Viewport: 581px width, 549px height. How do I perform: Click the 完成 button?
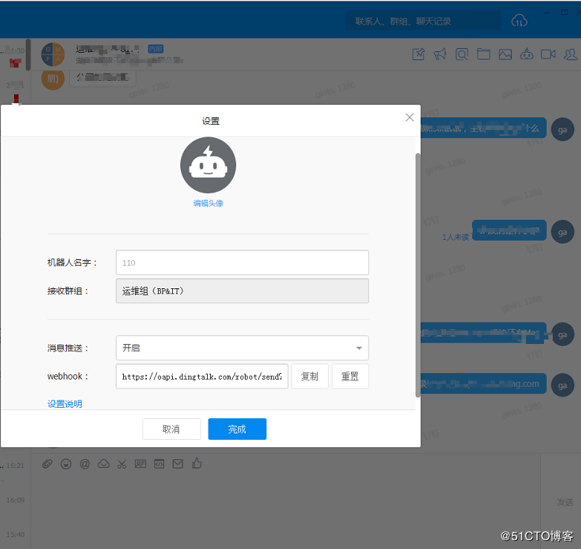[x=237, y=429]
